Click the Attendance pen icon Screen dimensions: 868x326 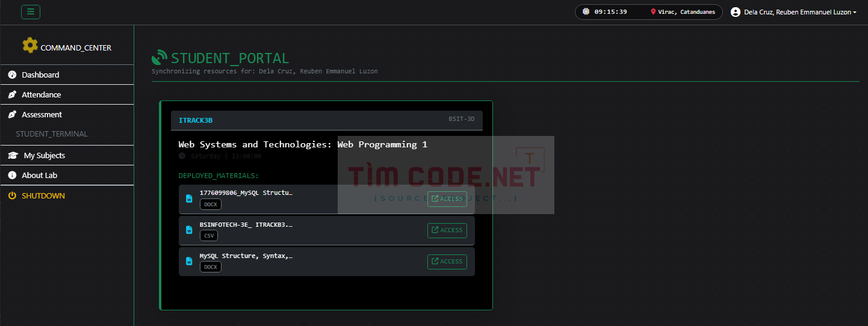coord(11,94)
